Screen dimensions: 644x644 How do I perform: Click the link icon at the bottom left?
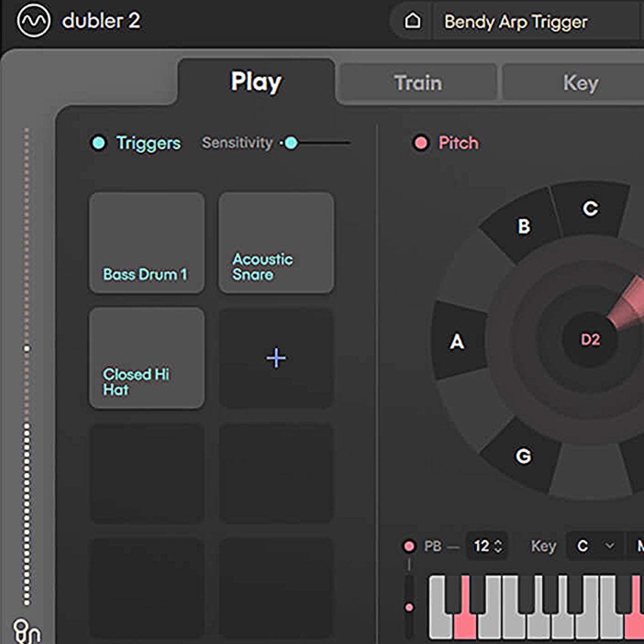click(27, 631)
